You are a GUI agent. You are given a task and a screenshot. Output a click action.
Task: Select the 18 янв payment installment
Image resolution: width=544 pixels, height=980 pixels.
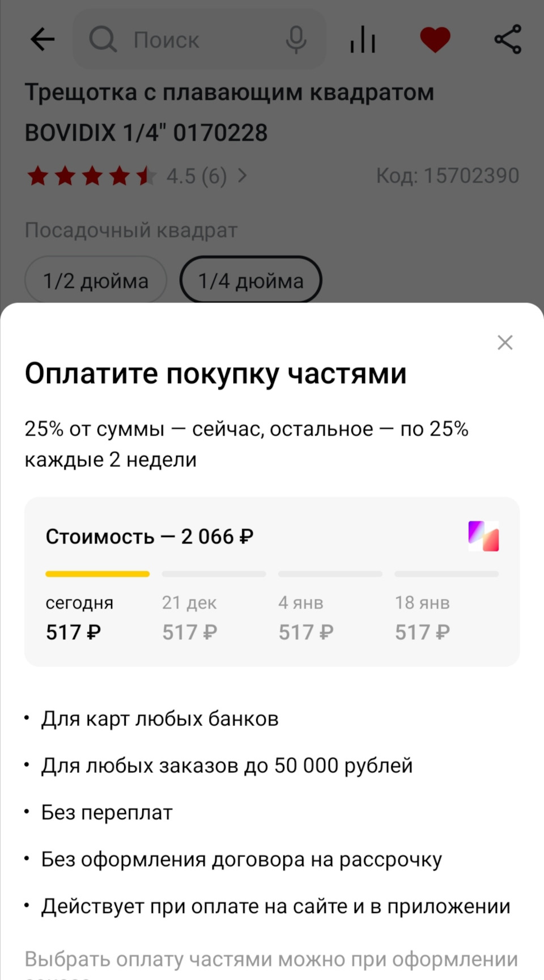coord(422,617)
